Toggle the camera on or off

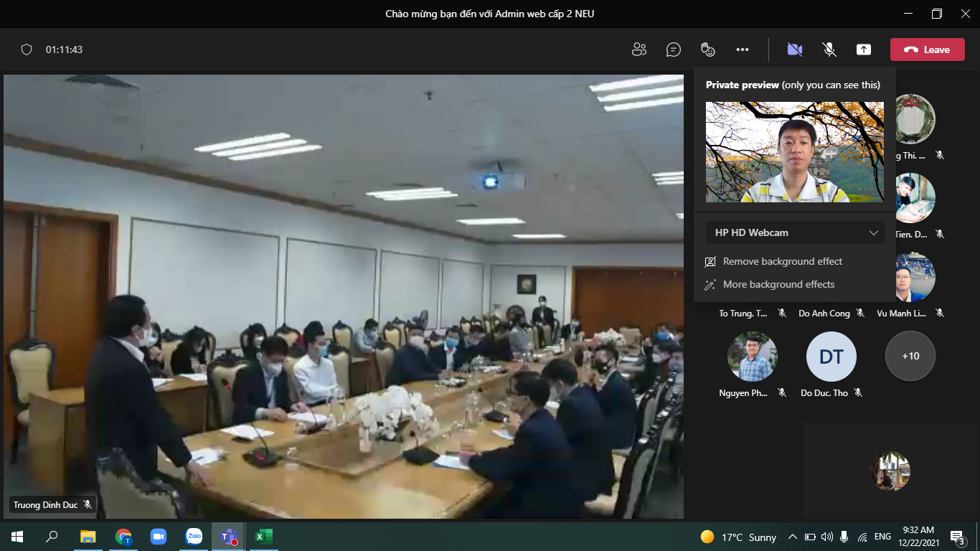point(794,50)
